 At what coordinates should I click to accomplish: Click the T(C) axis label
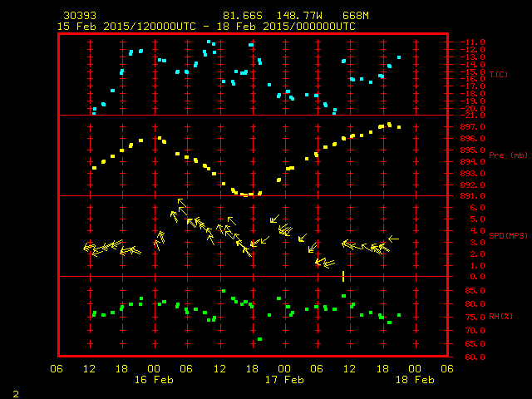click(x=499, y=74)
